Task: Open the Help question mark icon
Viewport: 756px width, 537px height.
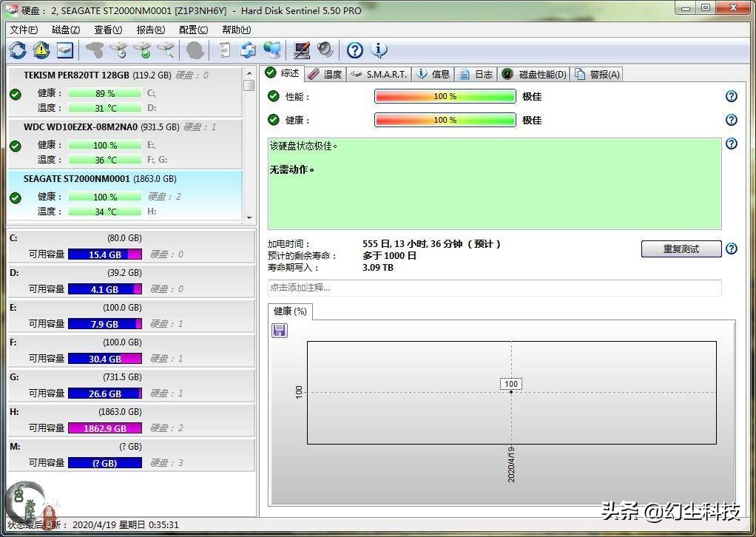Action: click(354, 50)
